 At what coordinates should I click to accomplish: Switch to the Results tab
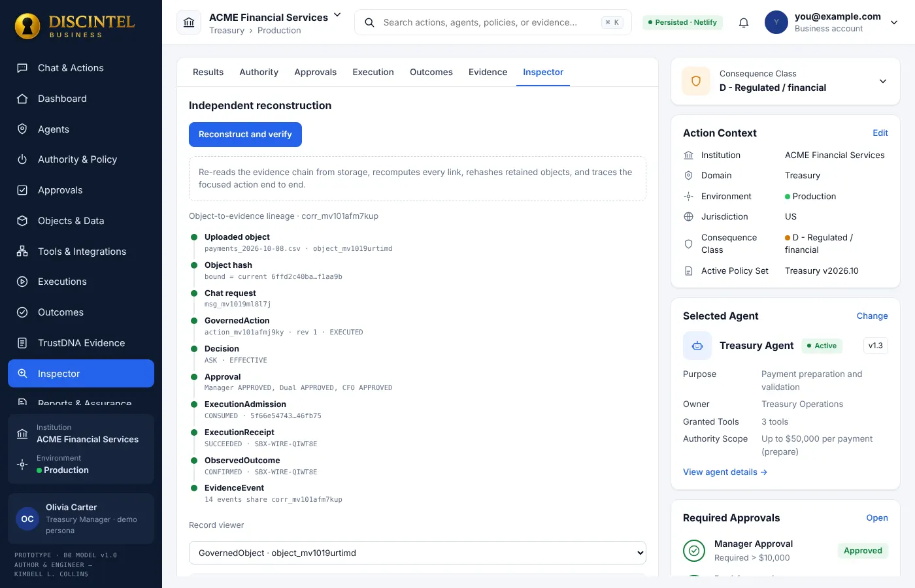click(208, 72)
